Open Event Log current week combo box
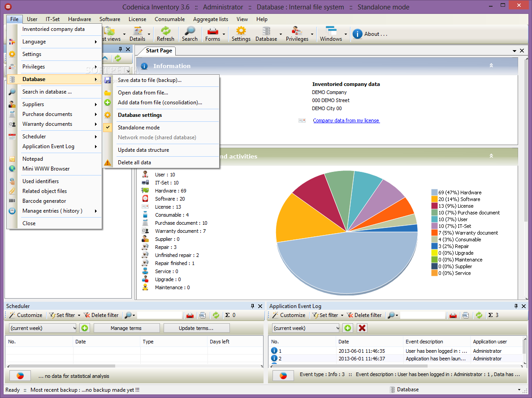The width and height of the screenshot is (532, 398). point(306,328)
